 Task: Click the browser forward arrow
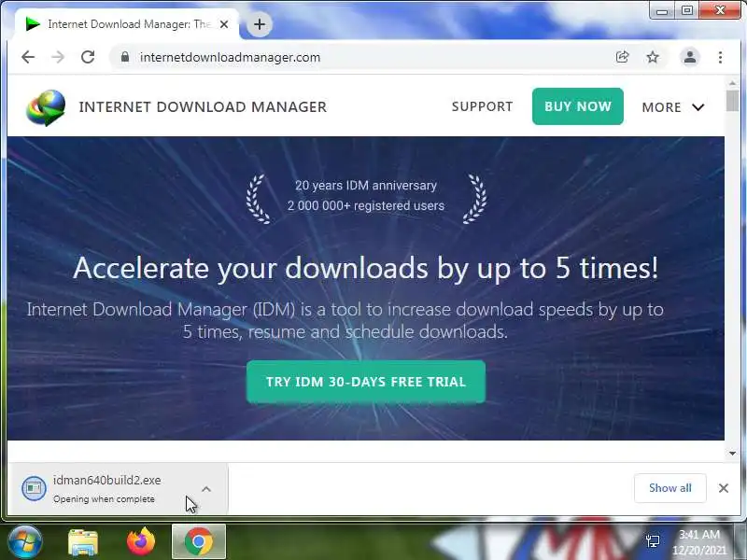pyautogui.click(x=58, y=57)
